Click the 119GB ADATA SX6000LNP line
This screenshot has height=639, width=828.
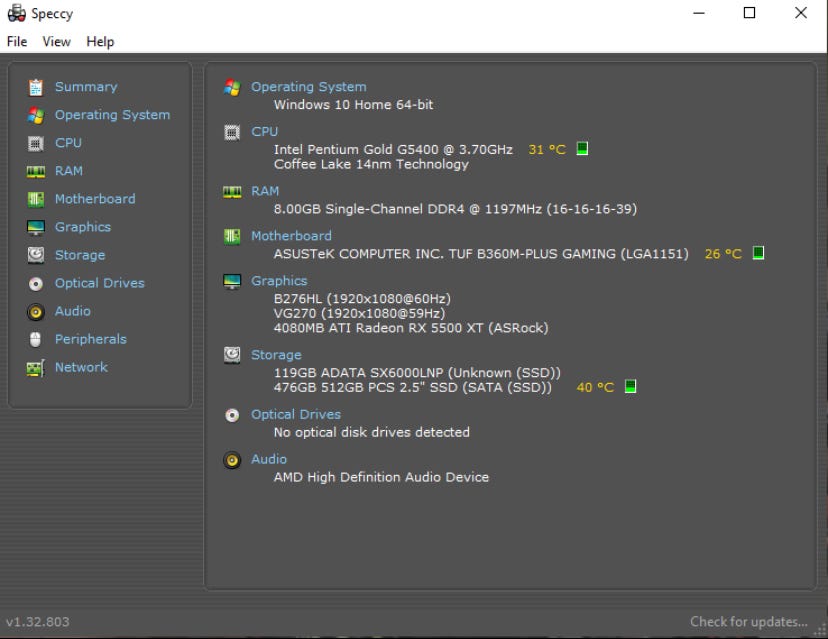417,373
